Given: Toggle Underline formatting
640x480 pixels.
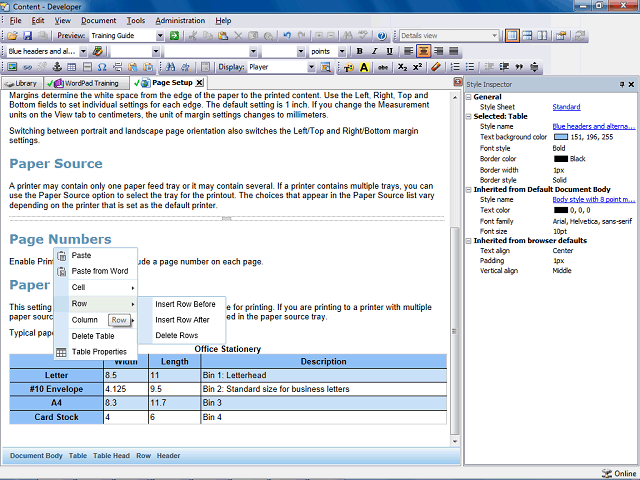Looking at the screenshot, I should pyautogui.click(x=389, y=51).
